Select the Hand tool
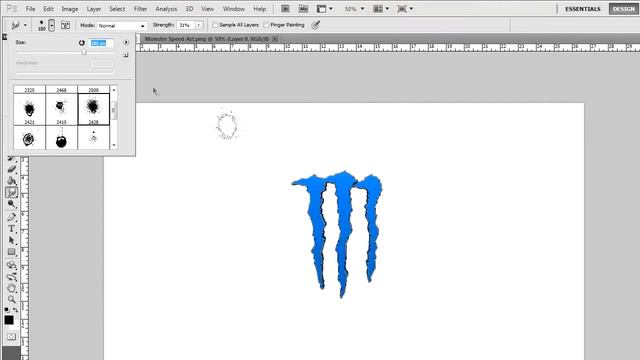640x360 pixels. coord(12,289)
